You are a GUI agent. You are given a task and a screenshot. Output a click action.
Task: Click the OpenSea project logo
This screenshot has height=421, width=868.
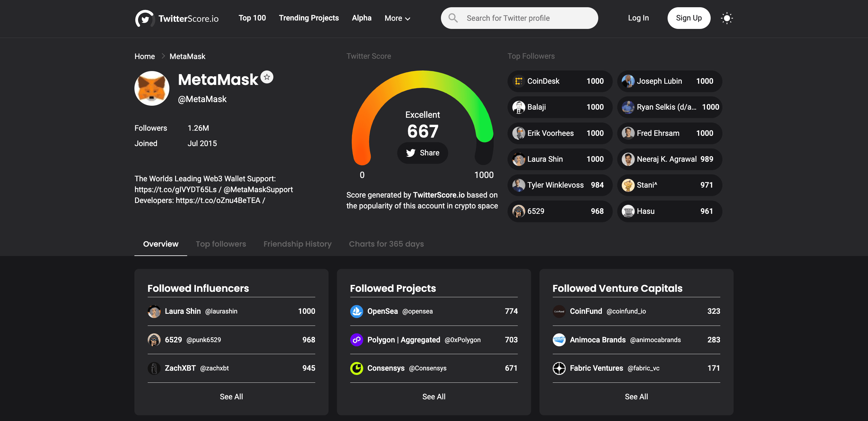(357, 311)
